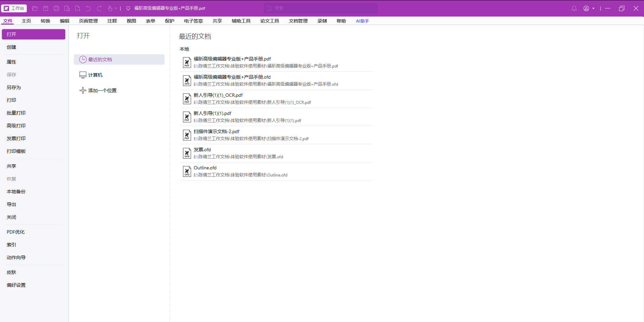Open recent file 发票.ofd
Image resolution: width=644 pixels, height=322 pixels.
[276, 153]
